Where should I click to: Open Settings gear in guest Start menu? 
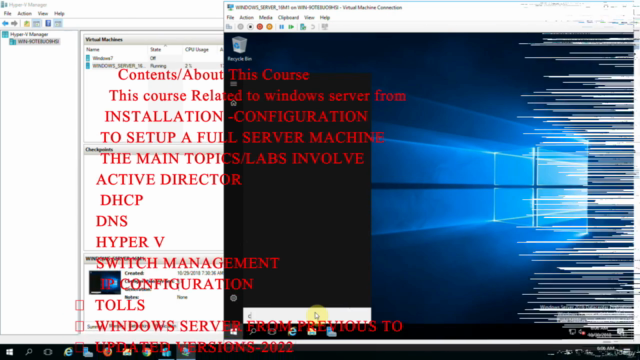pos(233,298)
